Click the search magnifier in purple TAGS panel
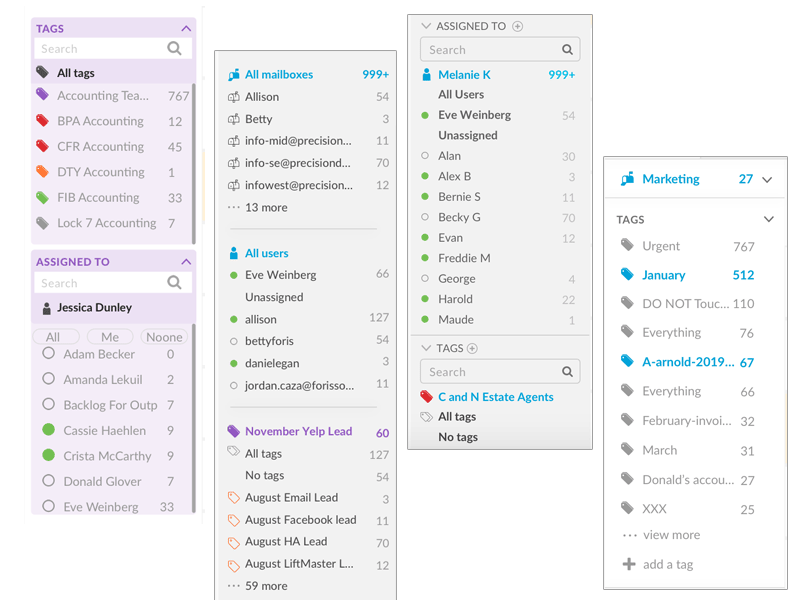The image size is (800, 600). 174,48
